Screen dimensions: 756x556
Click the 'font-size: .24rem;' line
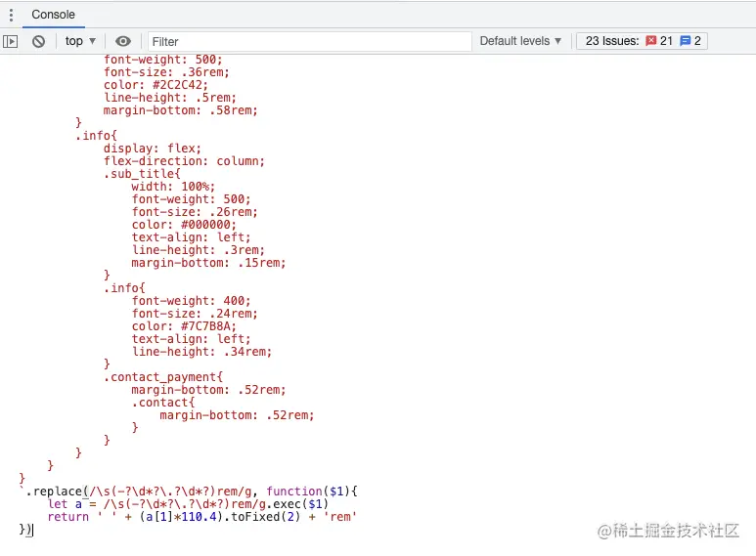[x=195, y=314]
